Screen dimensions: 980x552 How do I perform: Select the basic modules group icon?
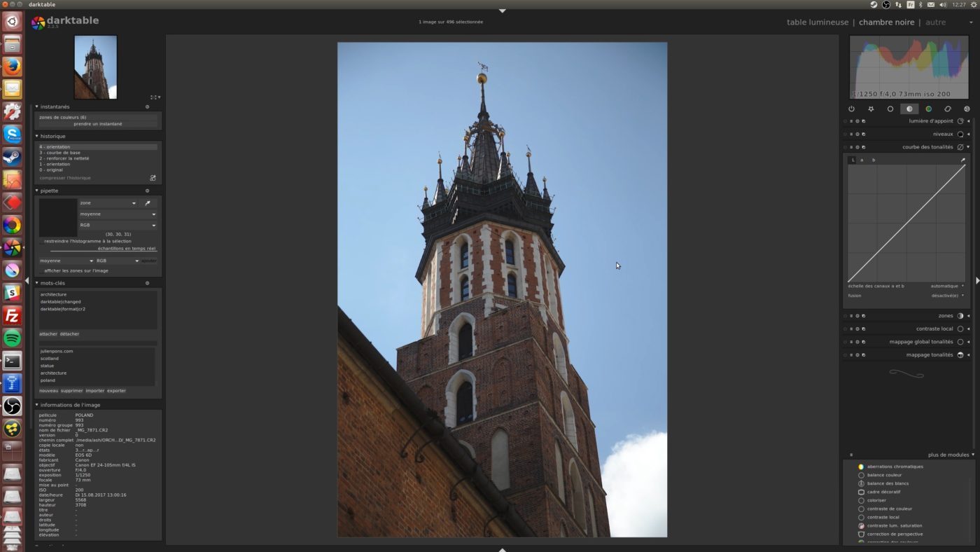tap(890, 109)
